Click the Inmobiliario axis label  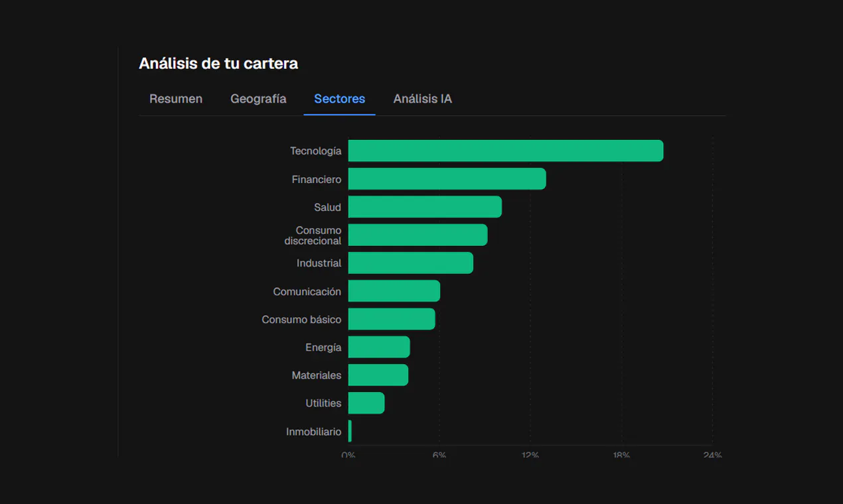pyautogui.click(x=313, y=432)
